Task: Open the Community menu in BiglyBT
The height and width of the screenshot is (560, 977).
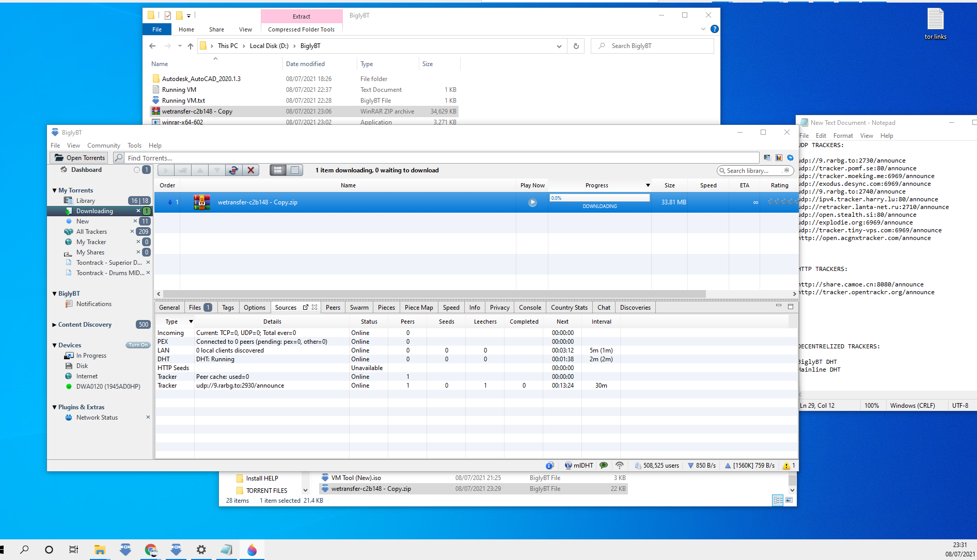Action: (x=103, y=146)
